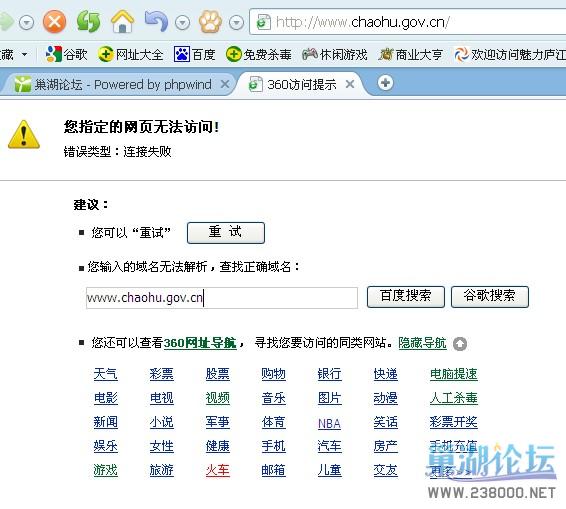Click the 百度搜索 button

(406, 297)
